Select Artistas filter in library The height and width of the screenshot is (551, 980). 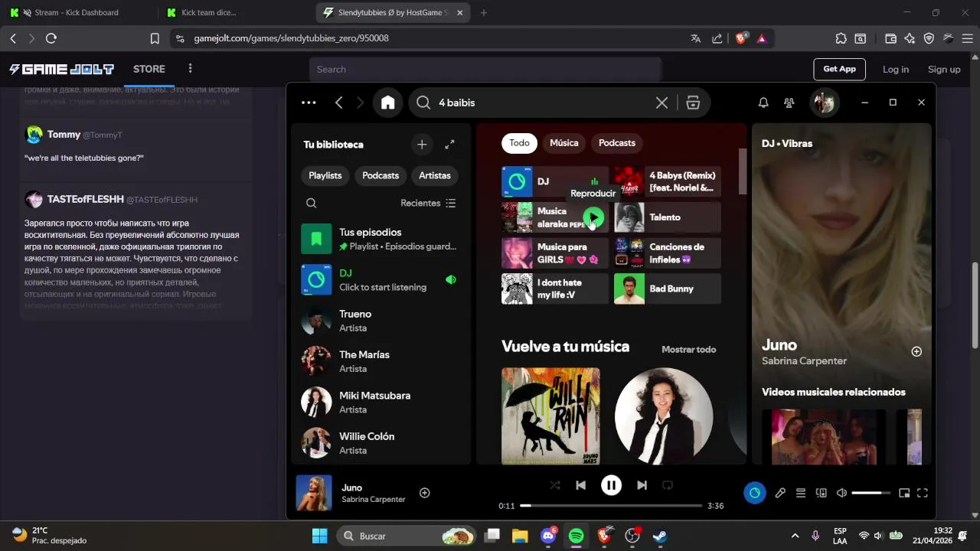coord(435,175)
